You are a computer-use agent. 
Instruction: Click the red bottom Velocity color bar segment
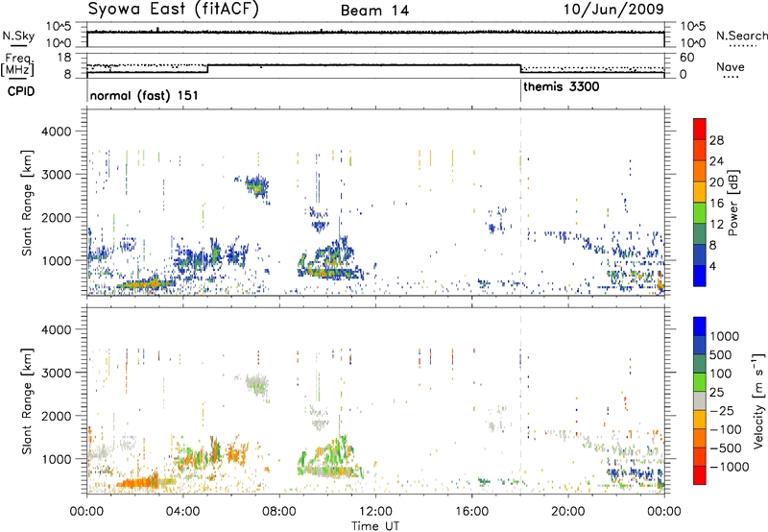click(x=700, y=475)
